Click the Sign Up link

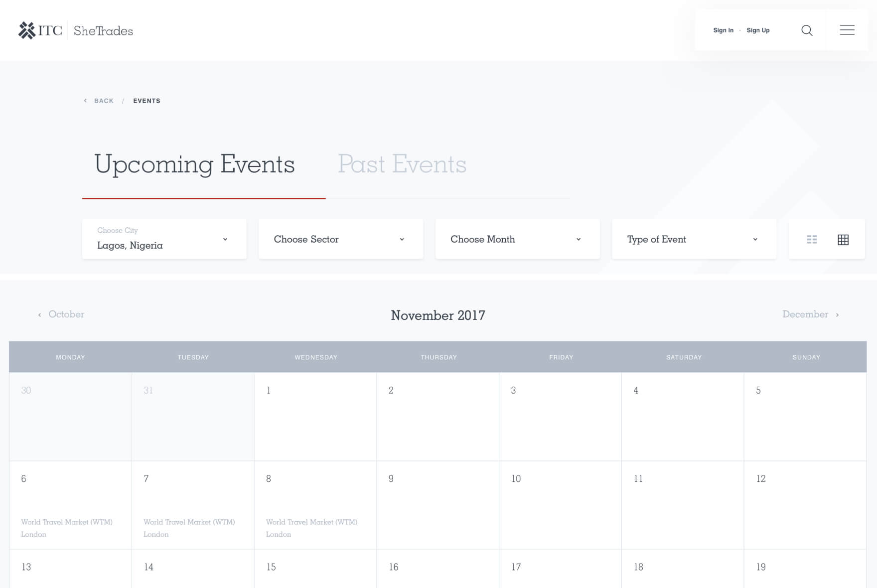coord(758,30)
